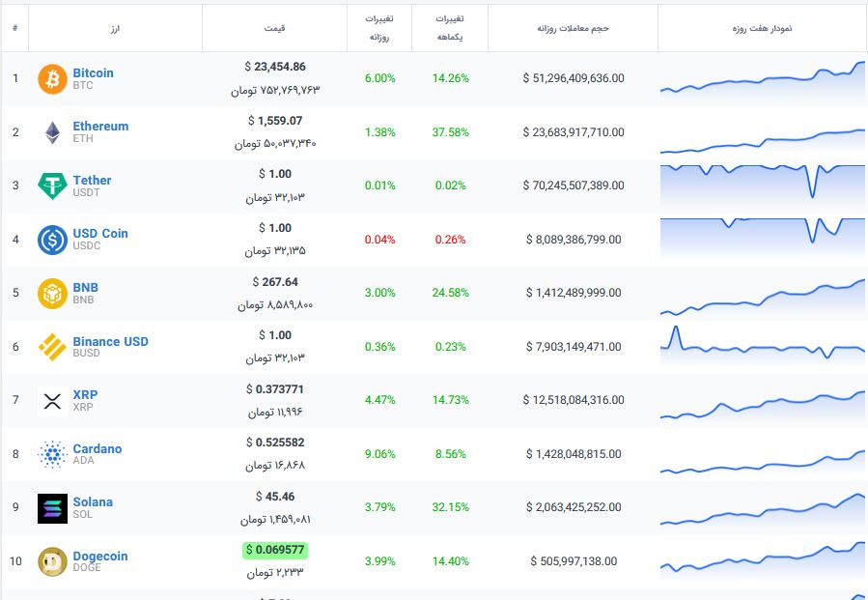Click the Solana logo icon
The image size is (868, 600).
pyautogui.click(x=52, y=508)
